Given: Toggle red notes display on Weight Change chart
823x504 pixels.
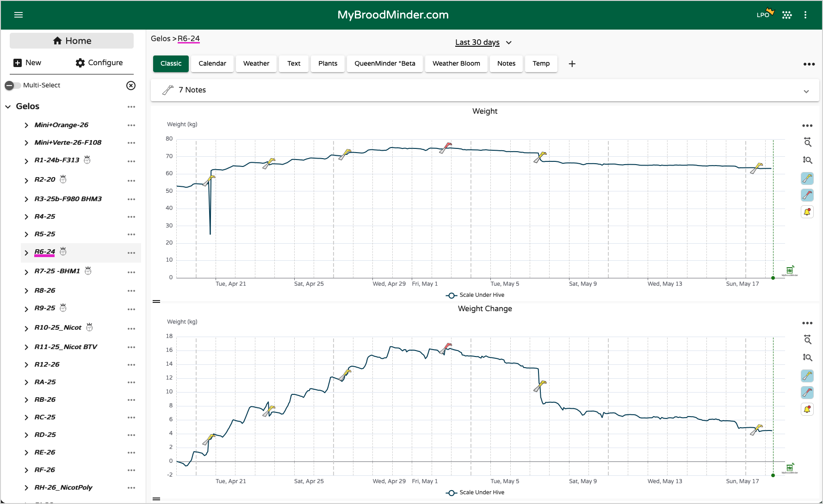Looking at the screenshot, I should [807, 393].
